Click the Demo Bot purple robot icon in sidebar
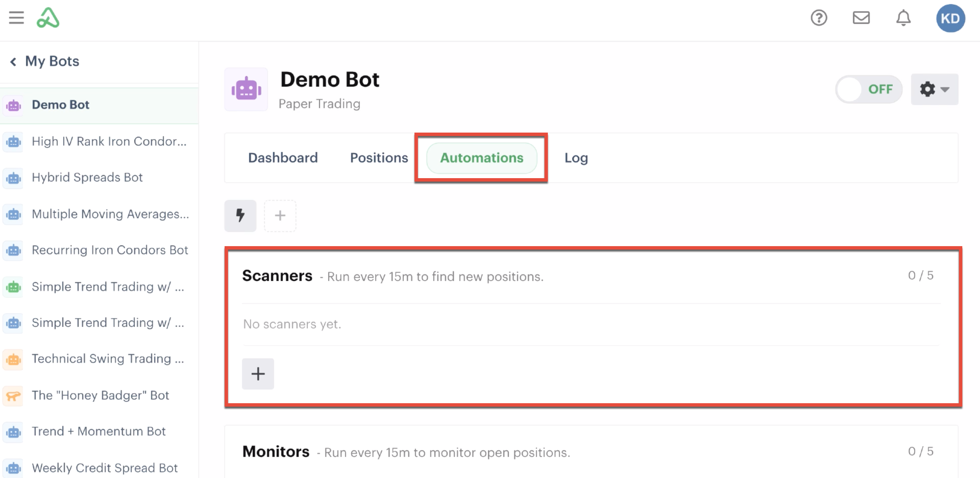 tap(13, 105)
